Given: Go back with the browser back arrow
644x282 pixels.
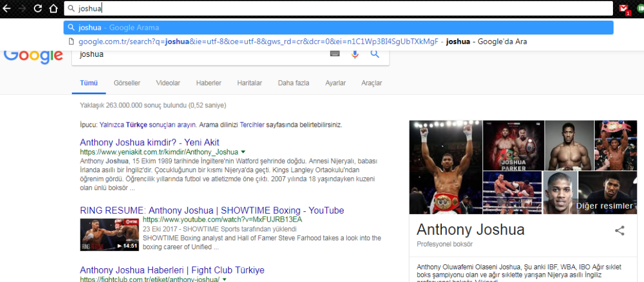Looking at the screenshot, I should 6,8.
